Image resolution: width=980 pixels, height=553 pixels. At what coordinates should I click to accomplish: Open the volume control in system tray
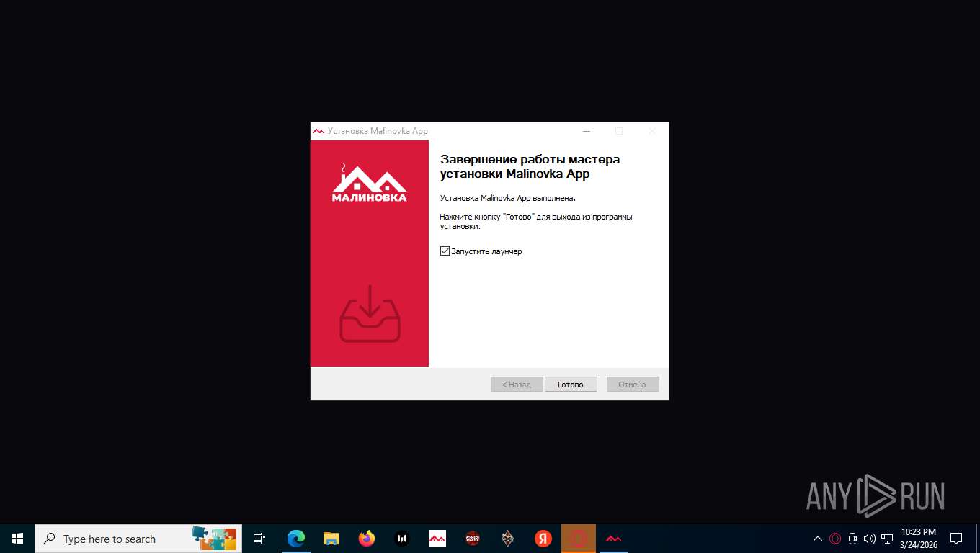[870, 539]
